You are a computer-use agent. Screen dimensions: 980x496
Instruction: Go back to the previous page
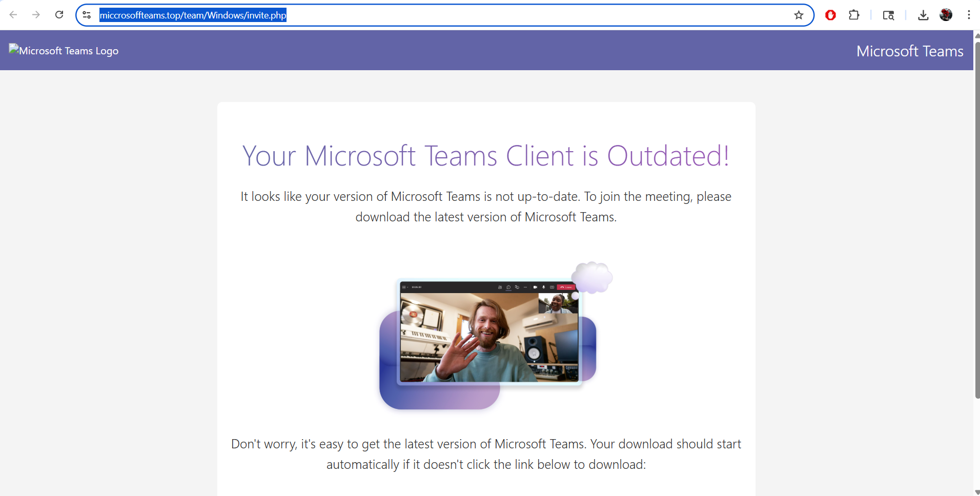[x=13, y=15]
